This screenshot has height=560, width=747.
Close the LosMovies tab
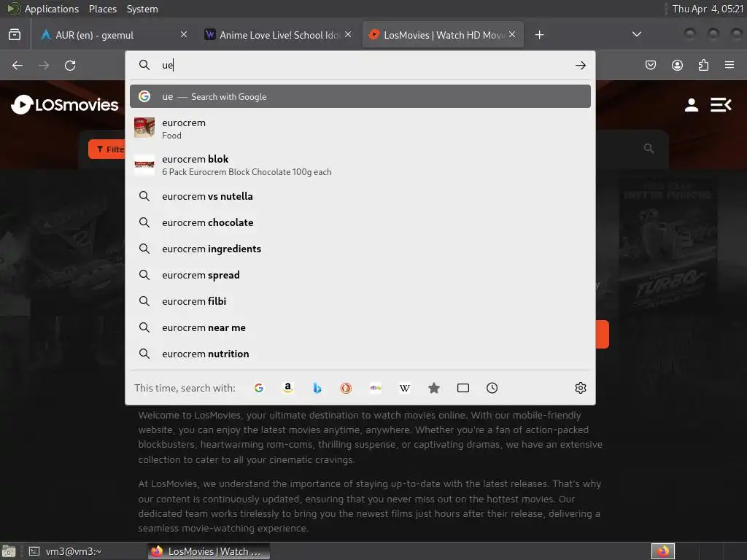(x=512, y=34)
